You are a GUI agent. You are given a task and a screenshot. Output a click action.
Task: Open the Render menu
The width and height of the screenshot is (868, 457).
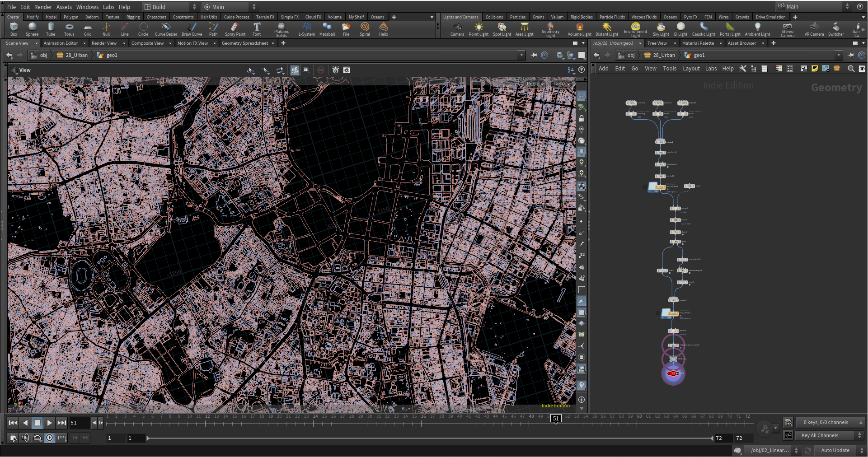(x=43, y=7)
